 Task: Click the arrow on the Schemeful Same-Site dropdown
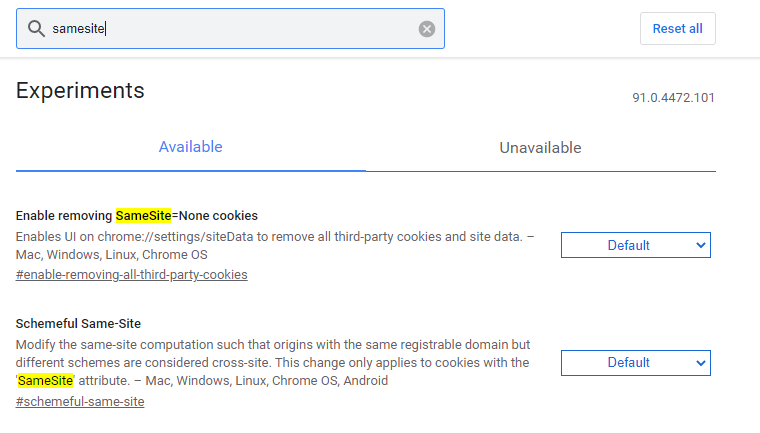(x=699, y=363)
